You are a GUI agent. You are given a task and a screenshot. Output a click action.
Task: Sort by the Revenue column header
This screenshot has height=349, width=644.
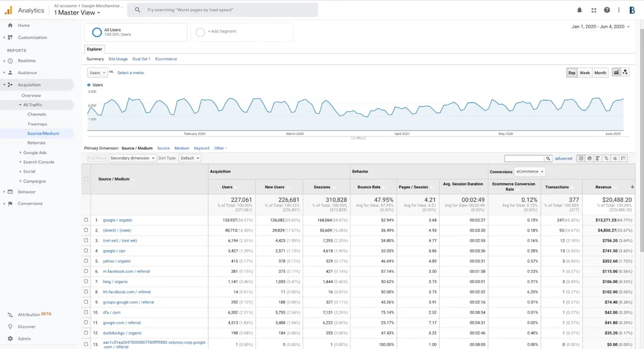pos(603,187)
